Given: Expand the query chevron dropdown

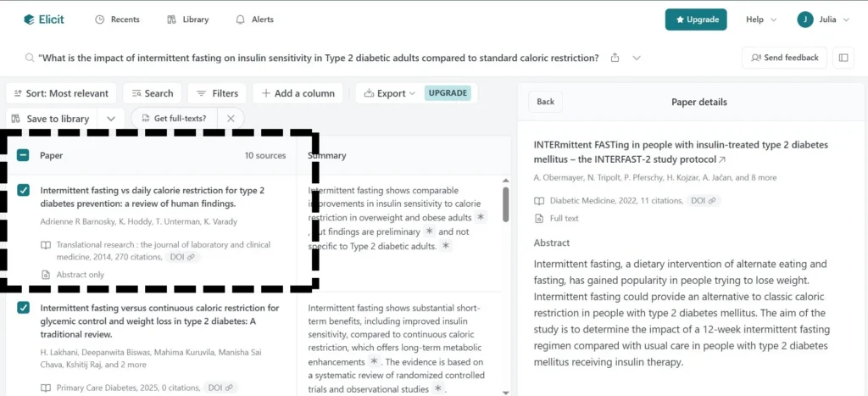Looking at the screenshot, I should 637,58.
